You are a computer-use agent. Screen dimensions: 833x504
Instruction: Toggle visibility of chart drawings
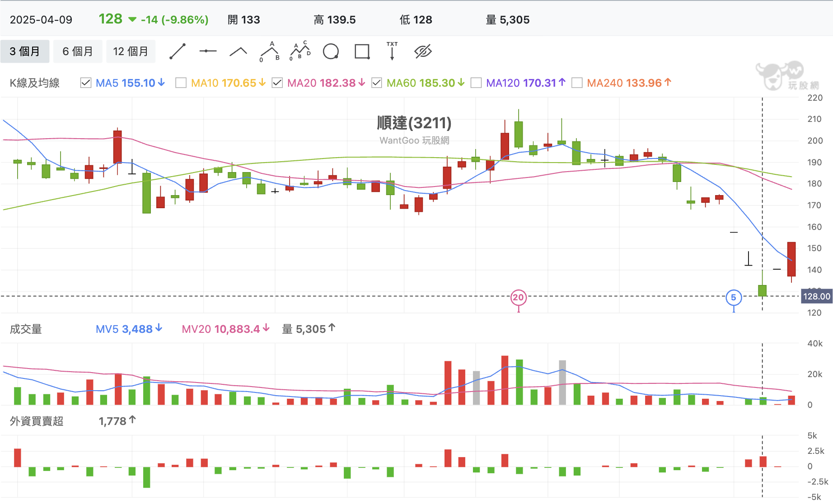coord(423,51)
